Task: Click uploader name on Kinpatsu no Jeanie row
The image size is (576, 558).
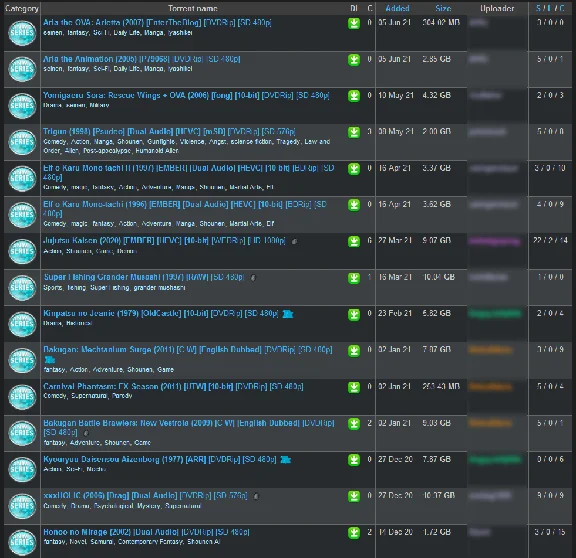Action: coord(494,313)
